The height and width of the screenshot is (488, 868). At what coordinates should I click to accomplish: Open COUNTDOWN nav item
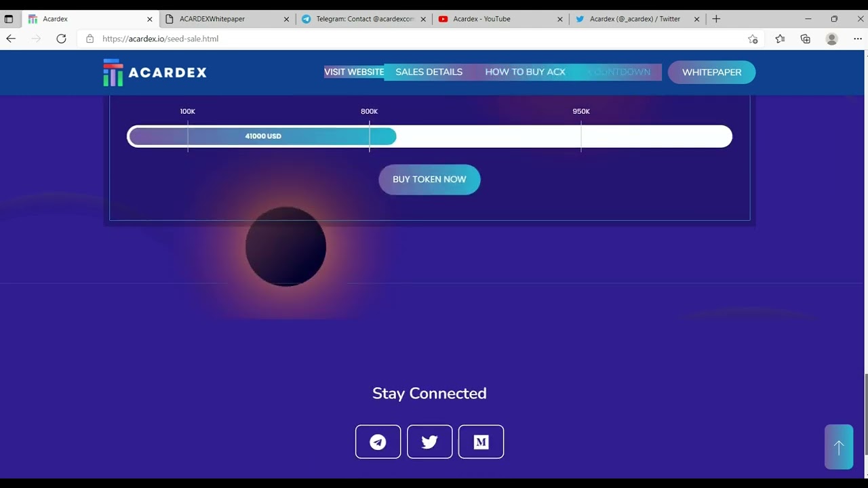(619, 72)
